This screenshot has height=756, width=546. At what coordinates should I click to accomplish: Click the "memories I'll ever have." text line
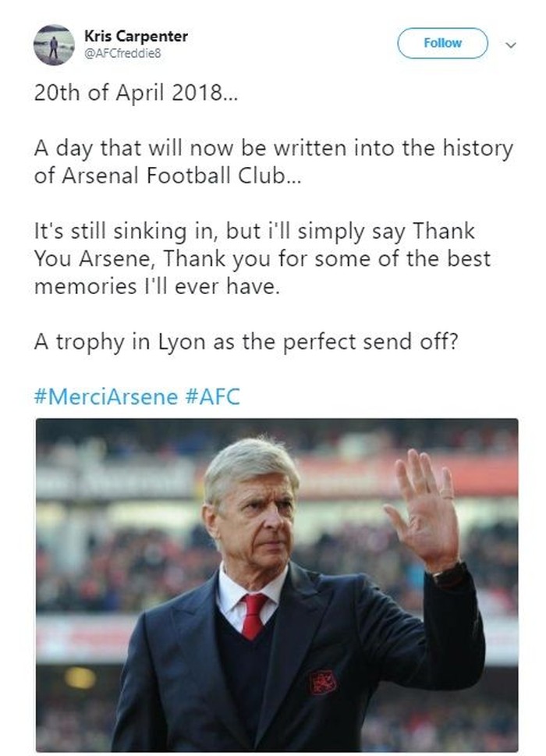(156, 286)
